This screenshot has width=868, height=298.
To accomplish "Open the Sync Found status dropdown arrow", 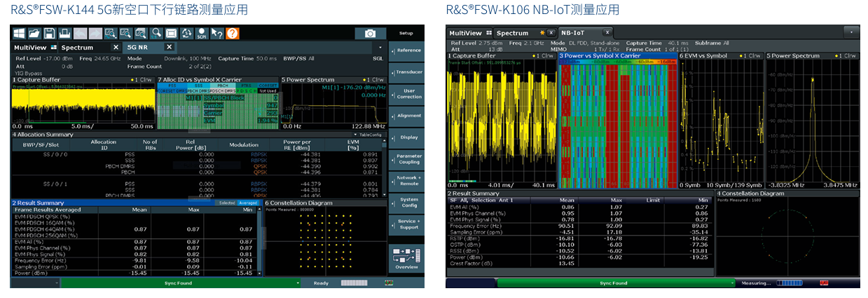I will tap(298, 283).
